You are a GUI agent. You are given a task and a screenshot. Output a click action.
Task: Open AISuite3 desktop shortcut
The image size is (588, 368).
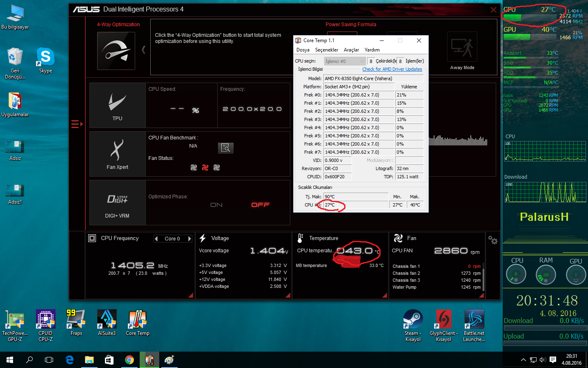tap(107, 323)
